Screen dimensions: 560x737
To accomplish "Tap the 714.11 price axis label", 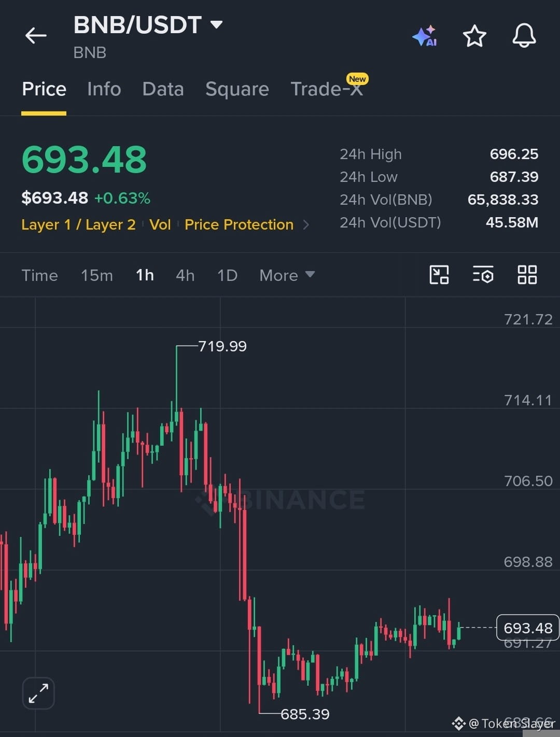I will [x=528, y=400].
